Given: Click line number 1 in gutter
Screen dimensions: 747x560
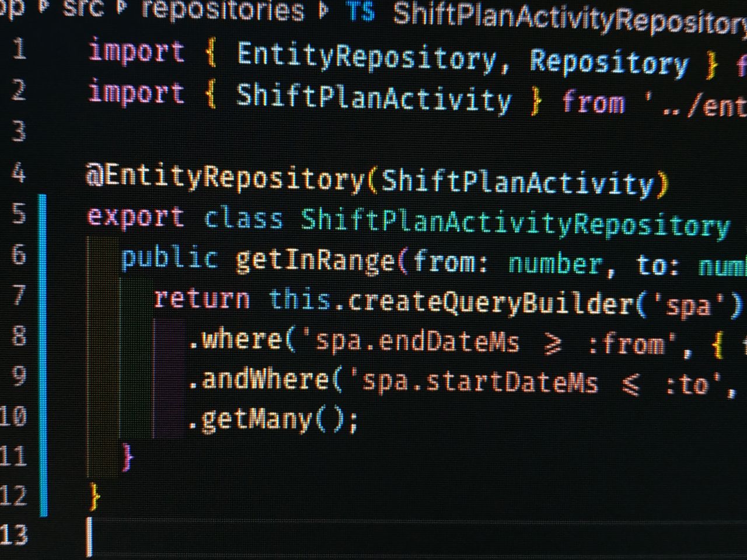Looking at the screenshot, I should tap(20, 50).
